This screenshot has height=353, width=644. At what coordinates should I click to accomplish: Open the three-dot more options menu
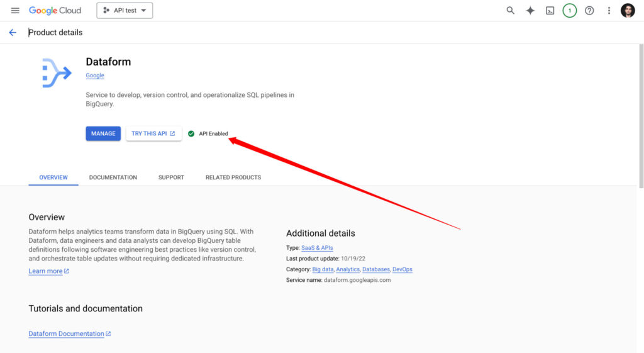(x=609, y=11)
